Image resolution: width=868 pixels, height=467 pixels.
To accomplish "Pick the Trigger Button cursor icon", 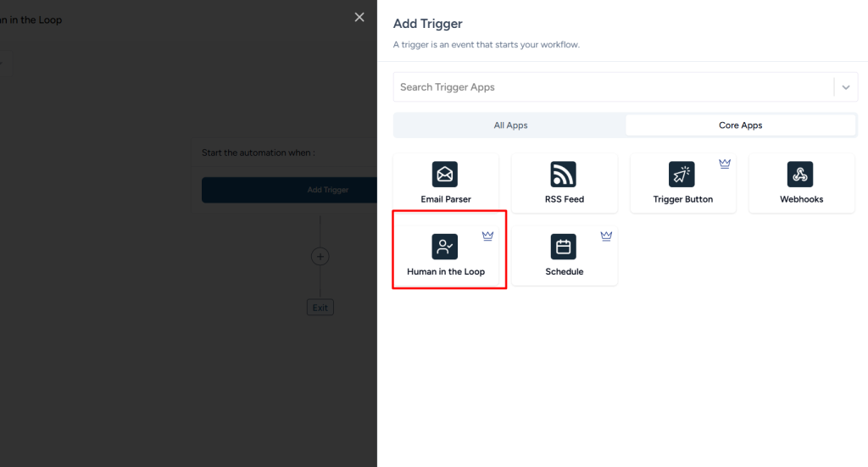I will (682, 175).
